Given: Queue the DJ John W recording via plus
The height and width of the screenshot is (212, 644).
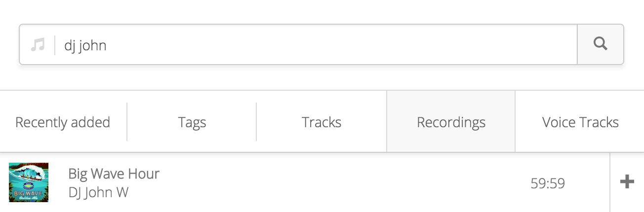Looking at the screenshot, I should (x=627, y=182).
